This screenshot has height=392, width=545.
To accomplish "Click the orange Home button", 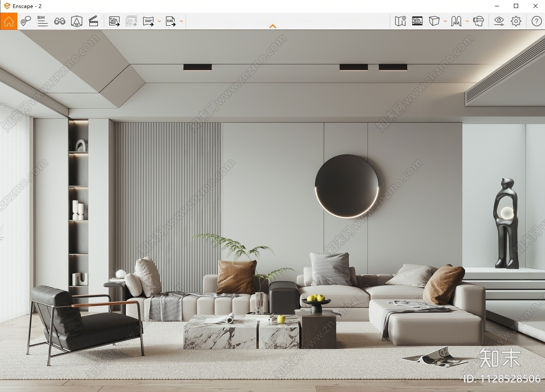I will (9, 21).
